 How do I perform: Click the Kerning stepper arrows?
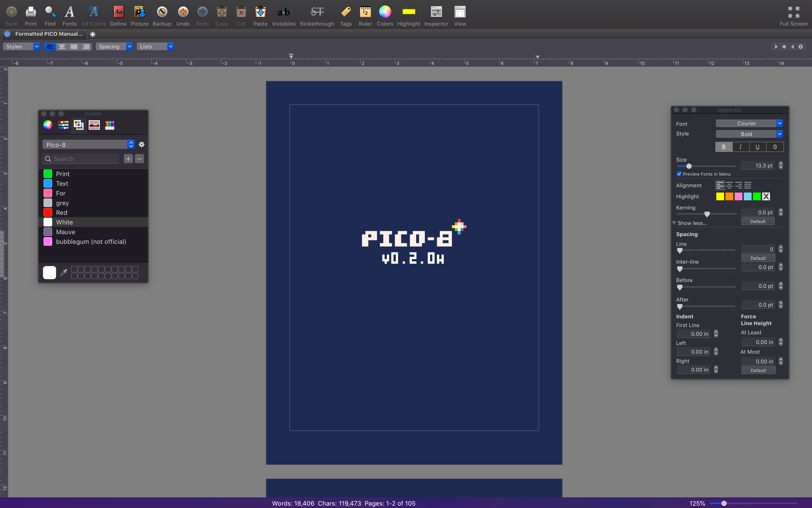[x=781, y=212]
